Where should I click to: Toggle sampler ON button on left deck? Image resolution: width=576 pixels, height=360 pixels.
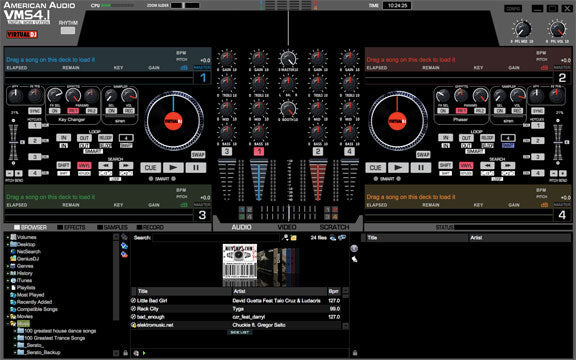point(111,111)
